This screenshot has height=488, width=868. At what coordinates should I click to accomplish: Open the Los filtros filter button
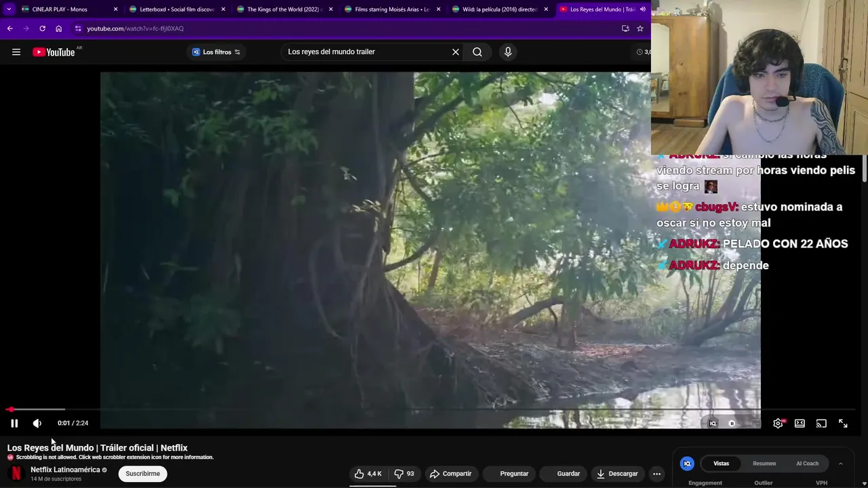(216, 52)
